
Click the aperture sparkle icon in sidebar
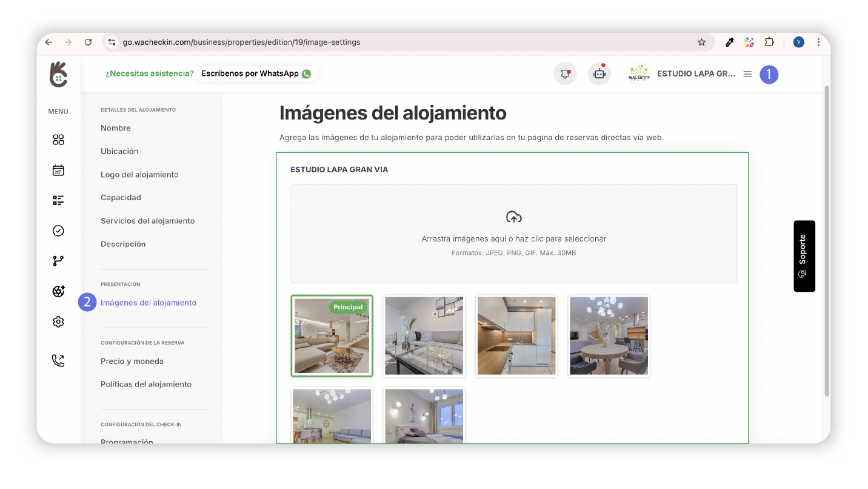(x=58, y=292)
